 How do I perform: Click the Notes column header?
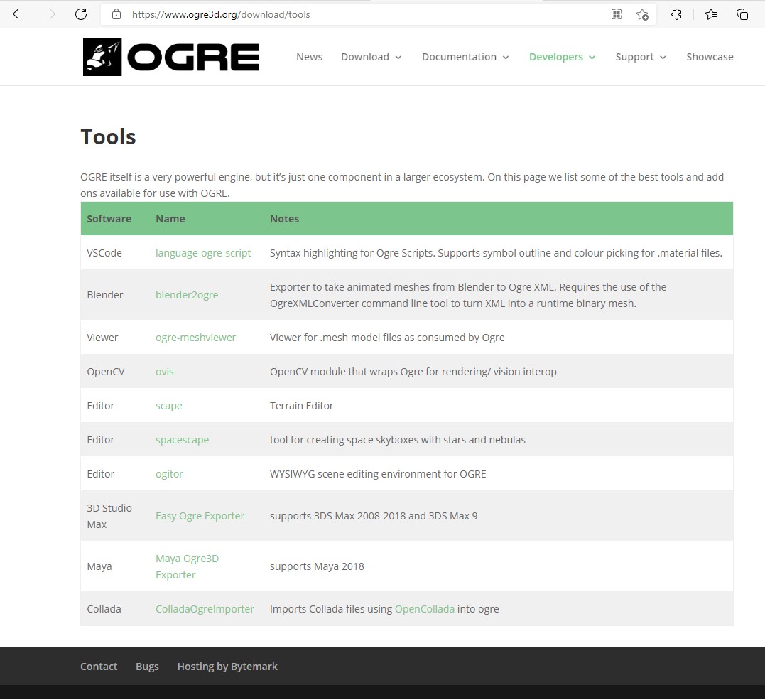coord(284,219)
